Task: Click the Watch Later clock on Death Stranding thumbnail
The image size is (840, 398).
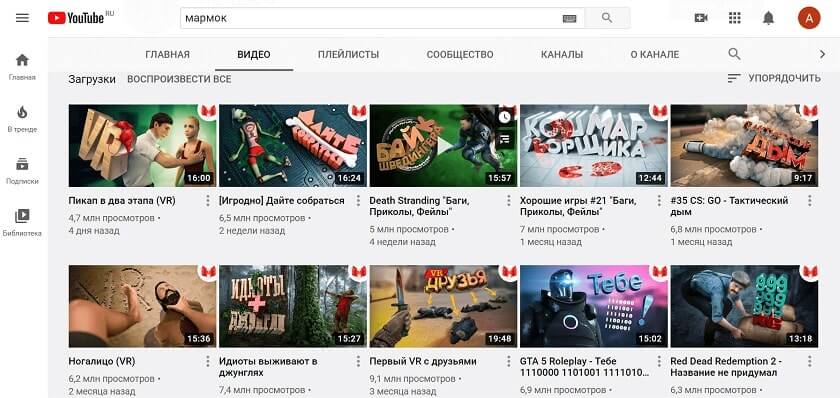Action: [504, 117]
